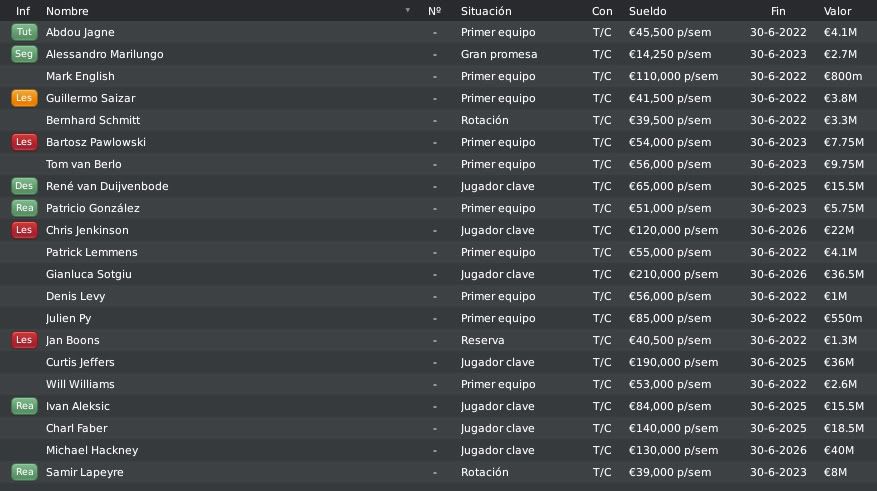Image resolution: width=877 pixels, height=491 pixels.
Task: Click the orange Les badge for Guillermo Saizar
Action: click(x=24, y=98)
